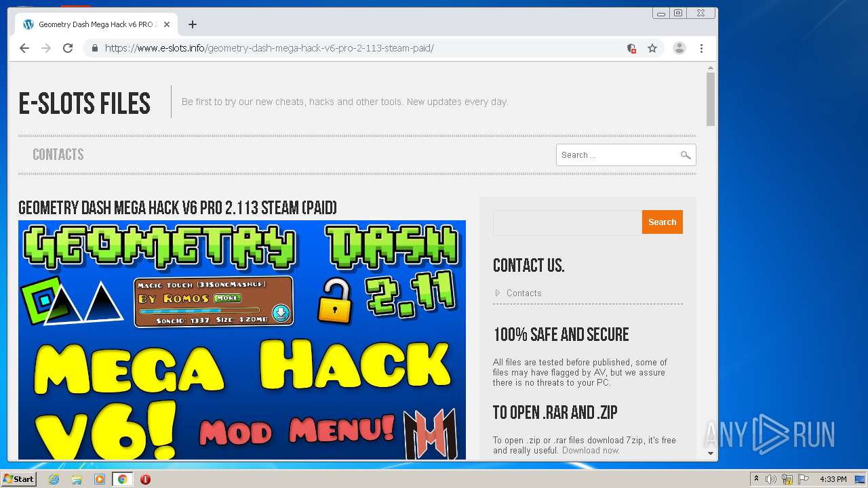View site security lock info
This screenshot has height=488, width=868.
94,48
